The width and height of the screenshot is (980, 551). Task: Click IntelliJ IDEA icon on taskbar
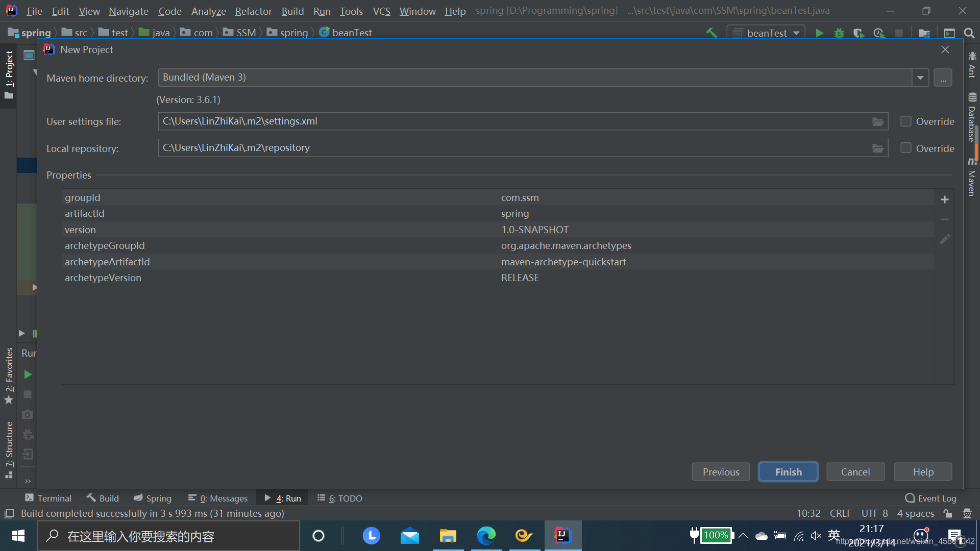click(x=562, y=535)
